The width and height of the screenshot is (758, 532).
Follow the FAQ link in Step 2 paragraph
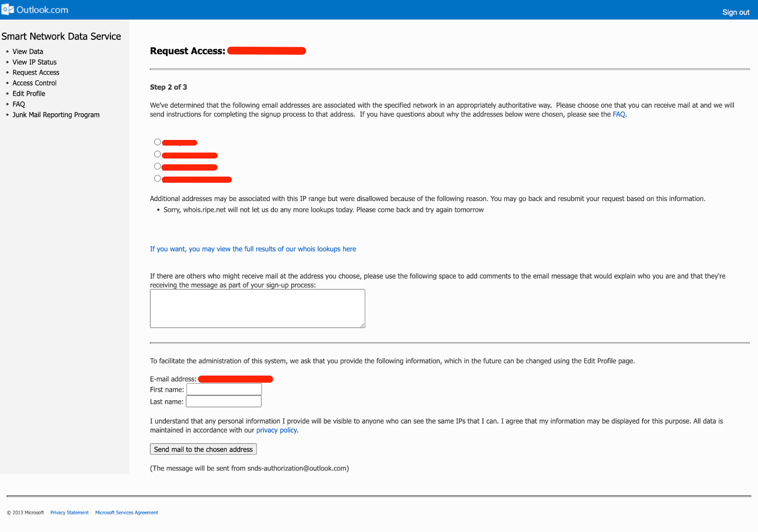[619, 114]
